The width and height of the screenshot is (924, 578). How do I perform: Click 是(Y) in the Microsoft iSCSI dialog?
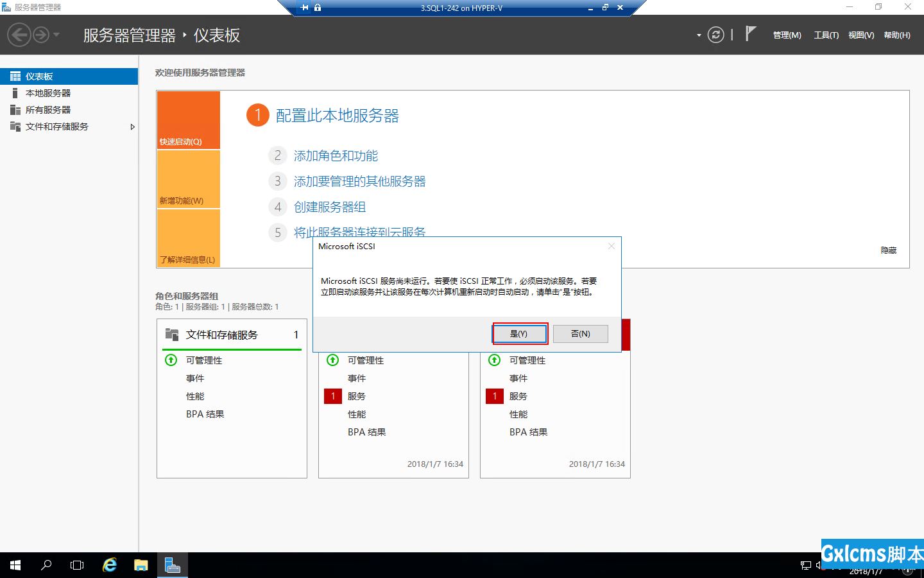(x=519, y=334)
